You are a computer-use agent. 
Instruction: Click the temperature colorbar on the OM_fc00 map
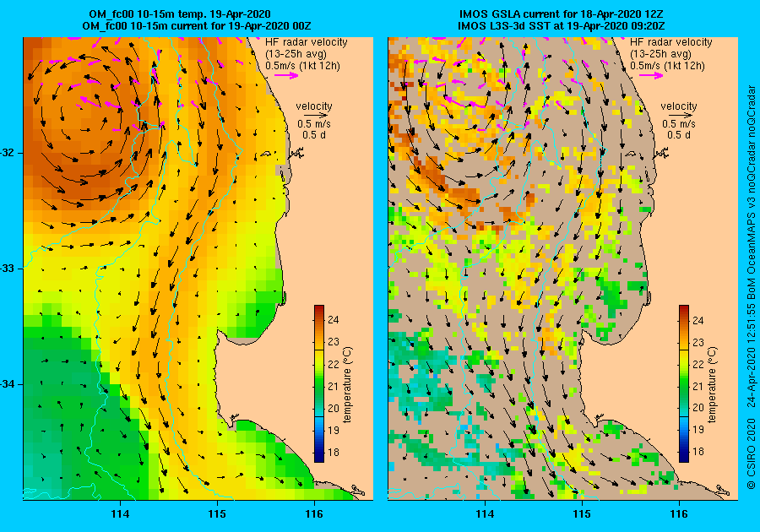[x=319, y=383]
